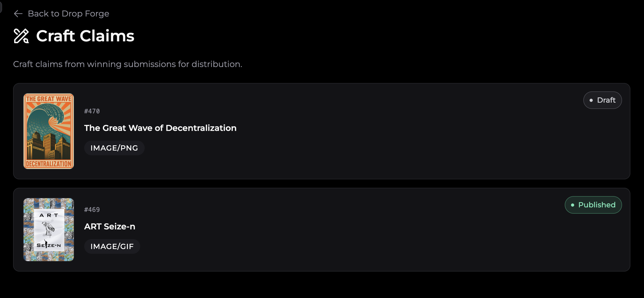Viewport: 644px width, 298px height.
Task: Click the Craft Claims wand icon
Action: point(21,36)
